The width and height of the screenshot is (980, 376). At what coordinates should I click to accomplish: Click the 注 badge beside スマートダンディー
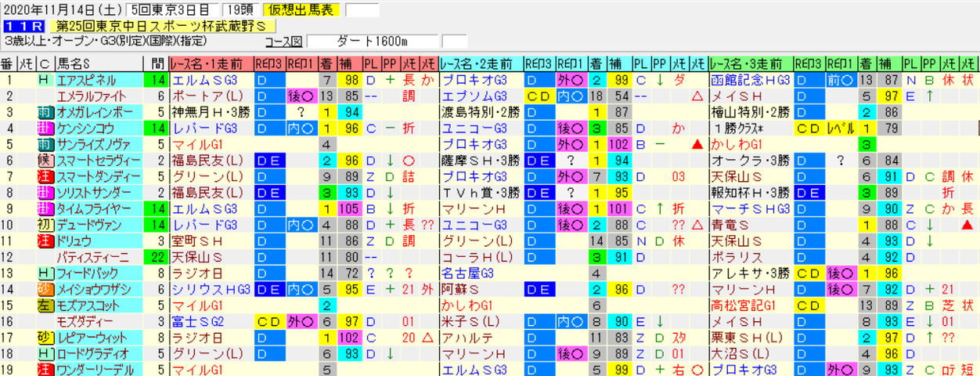45,176
